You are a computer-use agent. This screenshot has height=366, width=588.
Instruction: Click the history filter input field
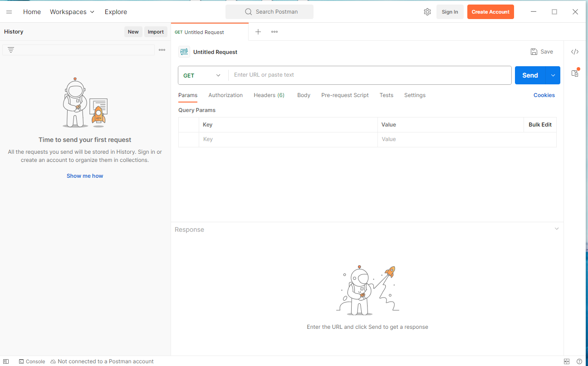78,50
